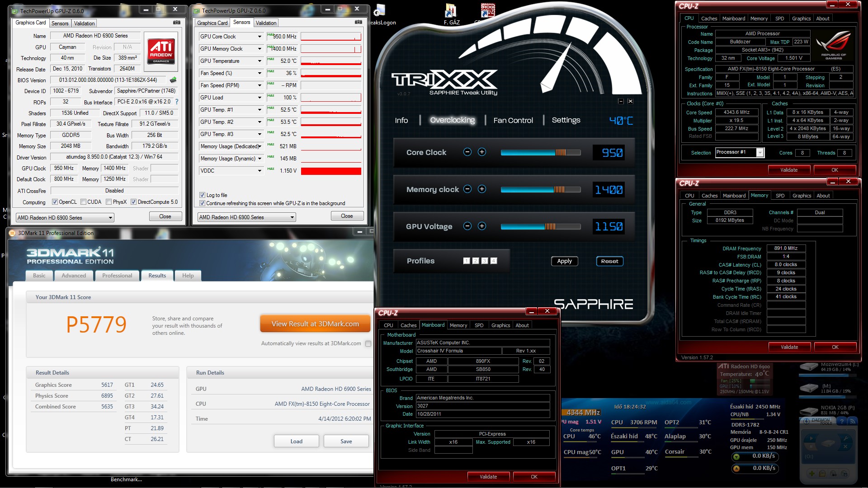Open the GPU Memory Clock sensor dropdown

point(259,49)
